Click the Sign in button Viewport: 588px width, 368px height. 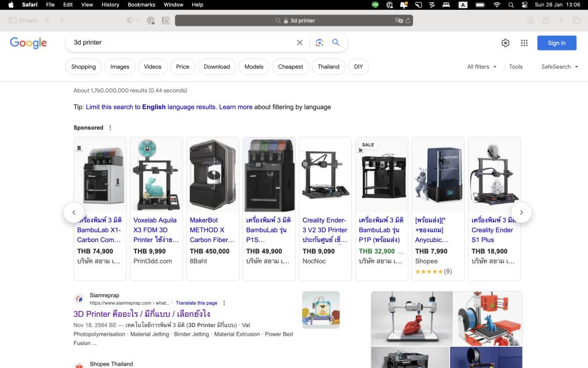pos(556,43)
